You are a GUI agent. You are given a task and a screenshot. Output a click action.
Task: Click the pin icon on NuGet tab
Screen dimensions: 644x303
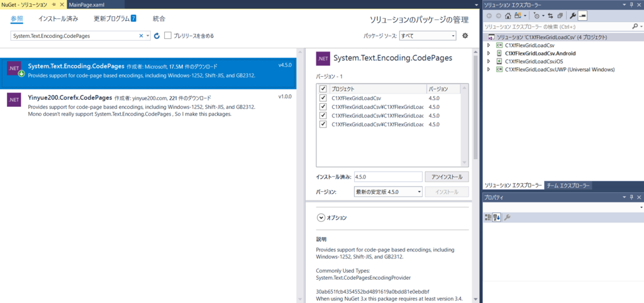(x=54, y=4)
